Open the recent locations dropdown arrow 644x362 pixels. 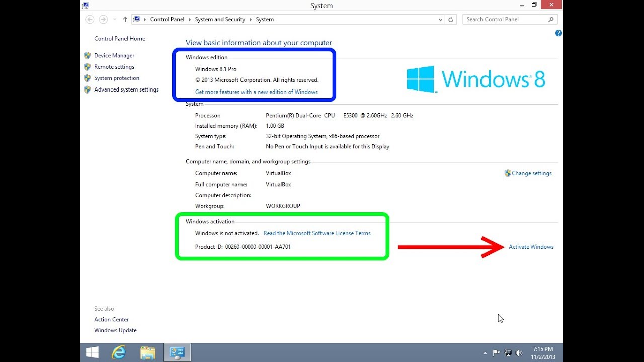[115, 20]
